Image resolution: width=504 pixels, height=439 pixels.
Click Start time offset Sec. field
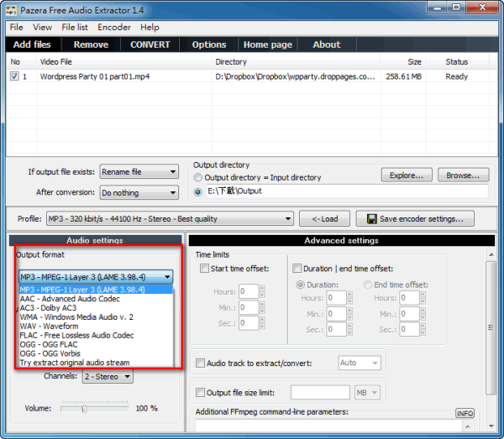point(249,323)
